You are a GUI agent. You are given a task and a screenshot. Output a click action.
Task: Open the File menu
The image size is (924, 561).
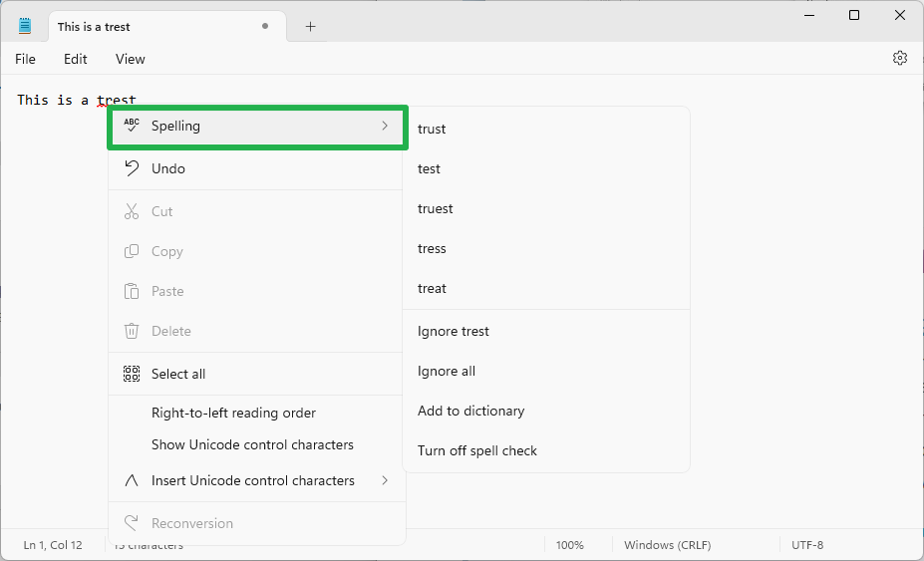pyautogui.click(x=25, y=59)
